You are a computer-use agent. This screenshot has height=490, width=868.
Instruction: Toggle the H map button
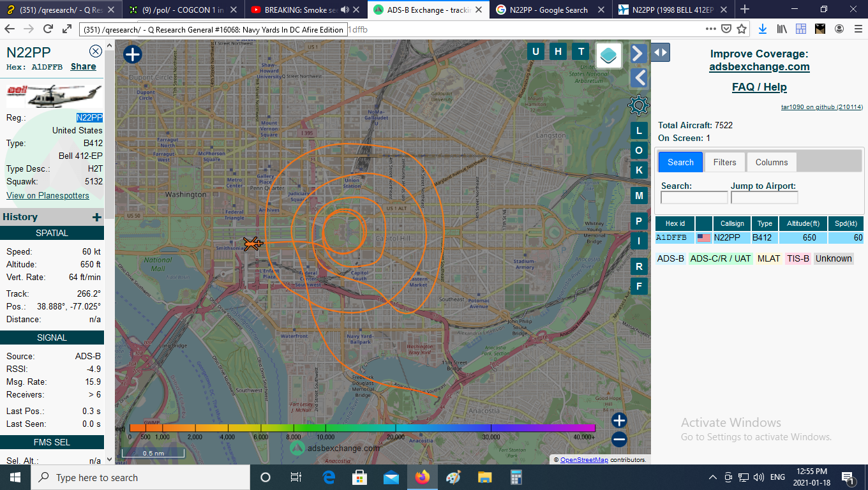tap(558, 52)
